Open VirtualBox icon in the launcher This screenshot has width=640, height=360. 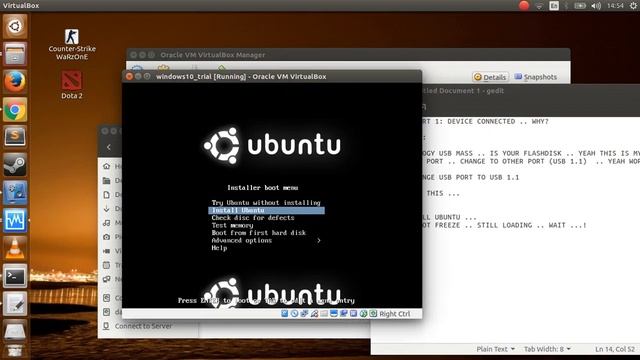pos(15,193)
